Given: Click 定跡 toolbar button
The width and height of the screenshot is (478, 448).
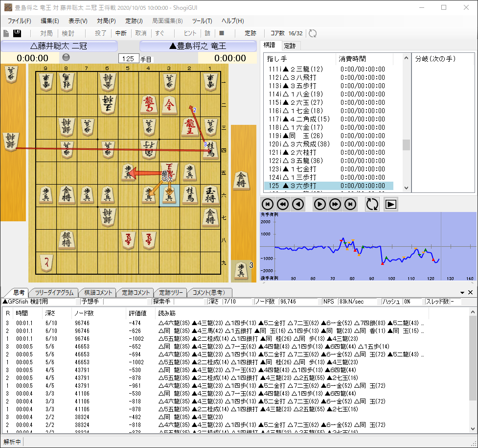Looking at the screenshot, I should pos(250,33).
